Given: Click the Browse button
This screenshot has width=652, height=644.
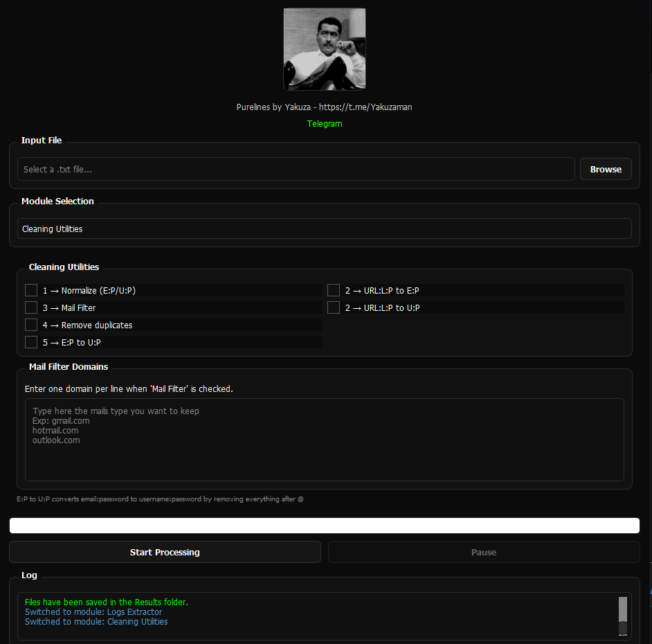Looking at the screenshot, I should point(606,169).
